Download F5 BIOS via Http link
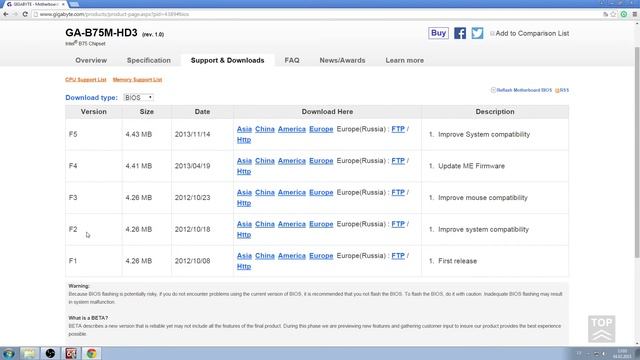 coord(244,140)
